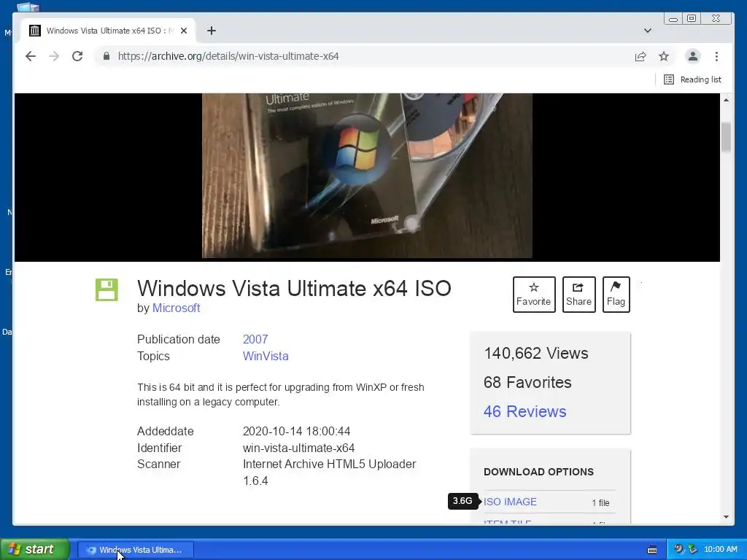Image resolution: width=747 pixels, height=560 pixels.
Task: Open the on-screen keyboard tray icon
Action: 652,550
